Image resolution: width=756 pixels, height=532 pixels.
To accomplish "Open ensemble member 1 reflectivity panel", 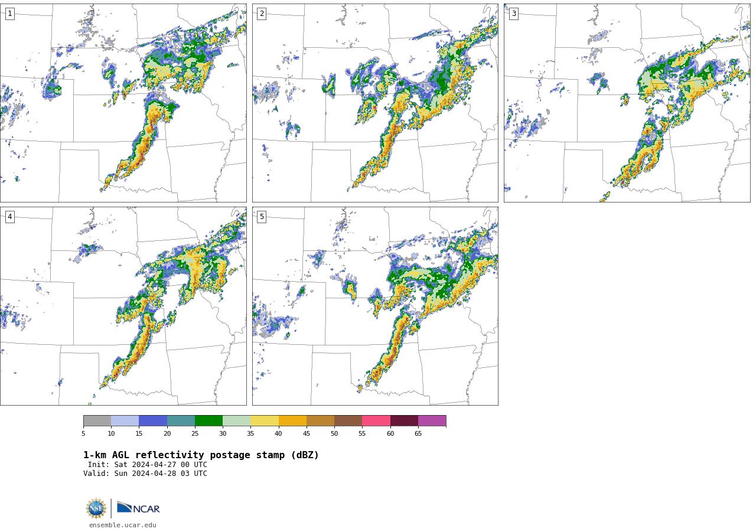I will pyautogui.click(x=123, y=103).
